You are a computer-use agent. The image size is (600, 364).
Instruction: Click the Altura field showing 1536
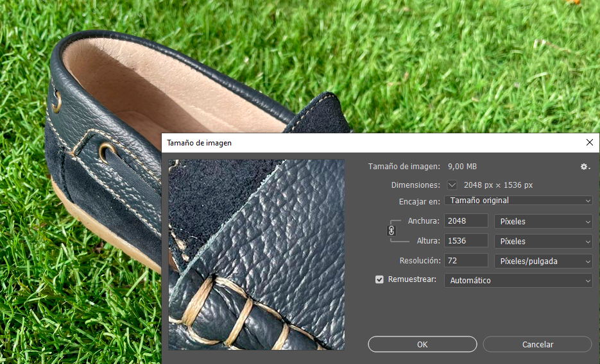click(x=466, y=240)
